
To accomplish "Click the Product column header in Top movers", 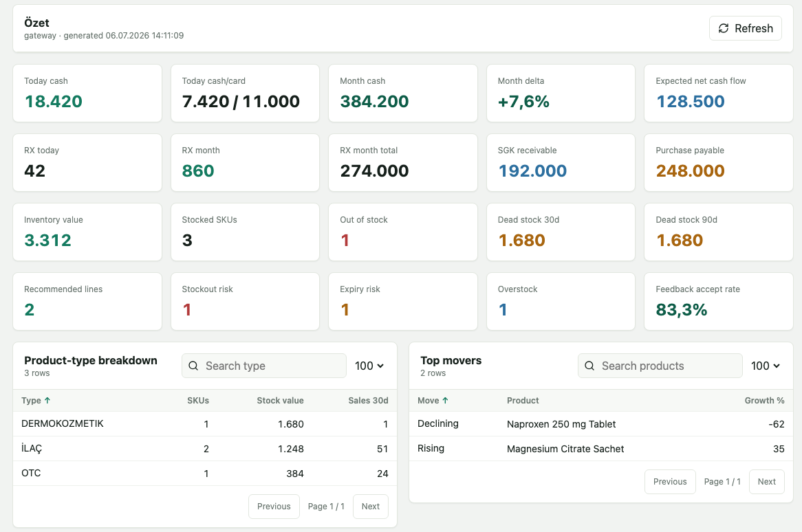I will 523,401.
